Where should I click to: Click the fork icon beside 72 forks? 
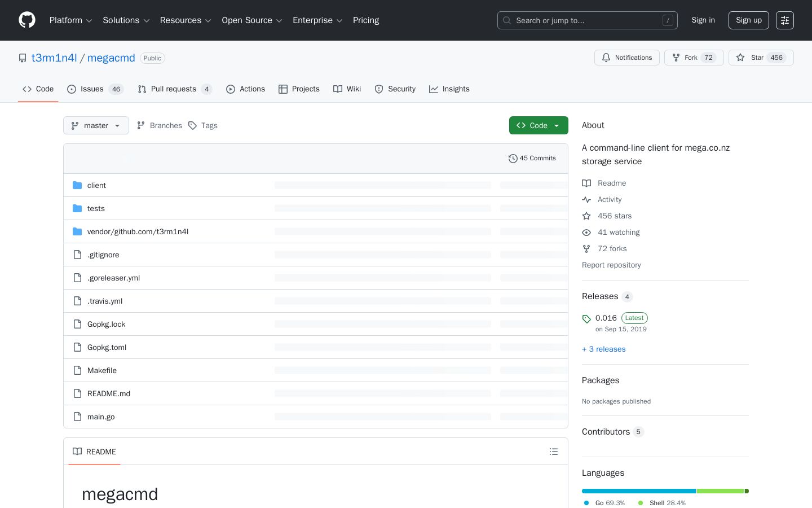[x=586, y=249]
